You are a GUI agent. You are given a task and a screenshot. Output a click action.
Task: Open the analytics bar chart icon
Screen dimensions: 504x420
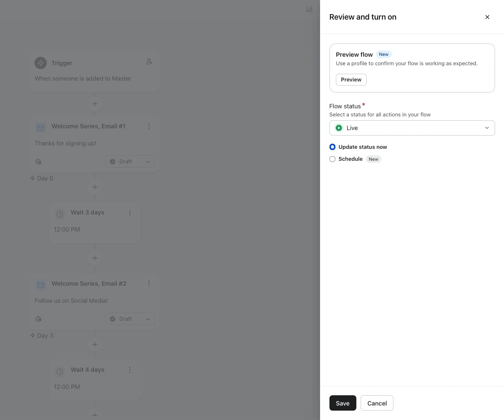pos(309,9)
